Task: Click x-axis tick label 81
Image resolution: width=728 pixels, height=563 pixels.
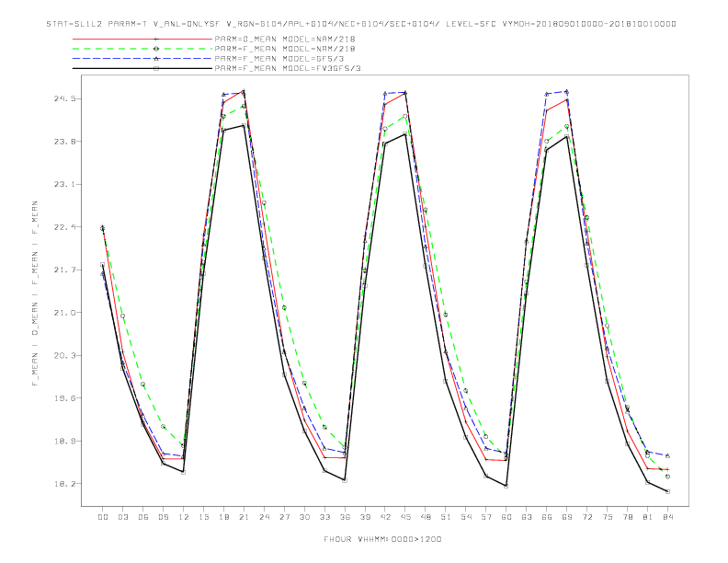Action: click(x=648, y=517)
